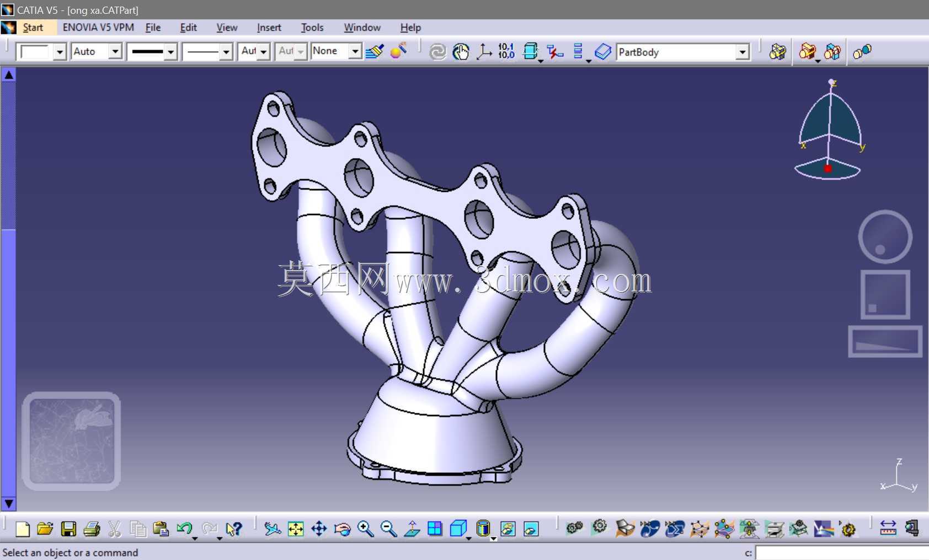Screen dimensions: 929x560
Task: Click the What's This help pointer icon
Action: pyautogui.click(x=234, y=529)
